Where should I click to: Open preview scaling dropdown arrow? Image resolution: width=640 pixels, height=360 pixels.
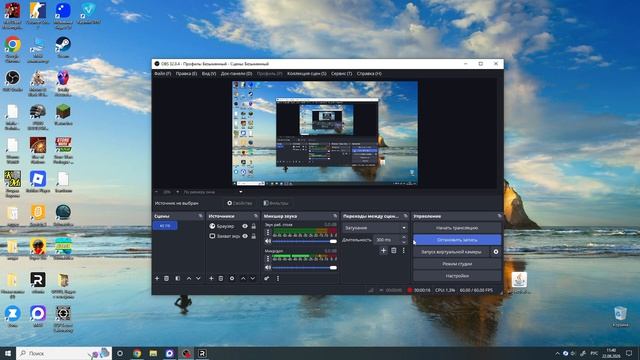[240, 192]
